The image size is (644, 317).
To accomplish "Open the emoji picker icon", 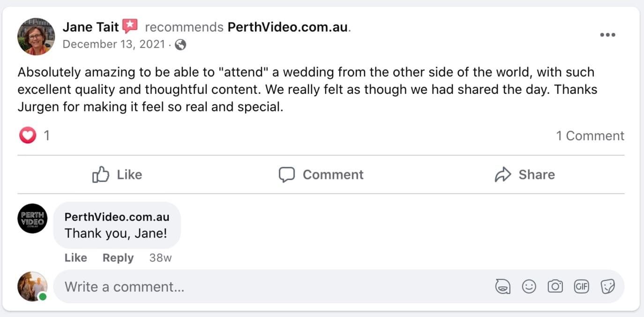I will point(529,287).
